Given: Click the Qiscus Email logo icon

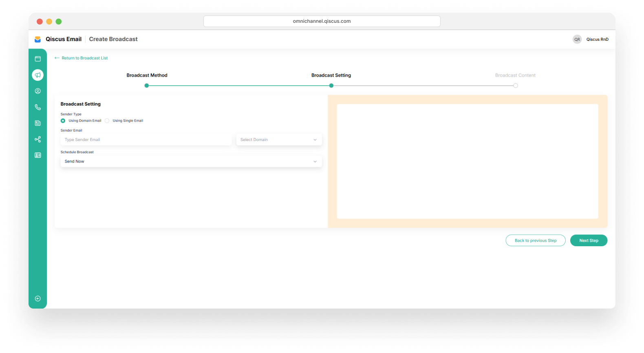Looking at the screenshot, I should (37, 39).
